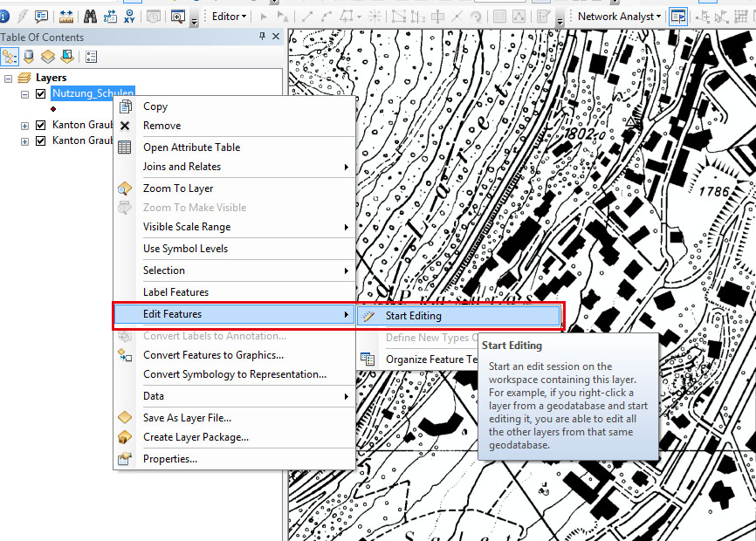Choose Start Editing from the submenu

tap(414, 316)
